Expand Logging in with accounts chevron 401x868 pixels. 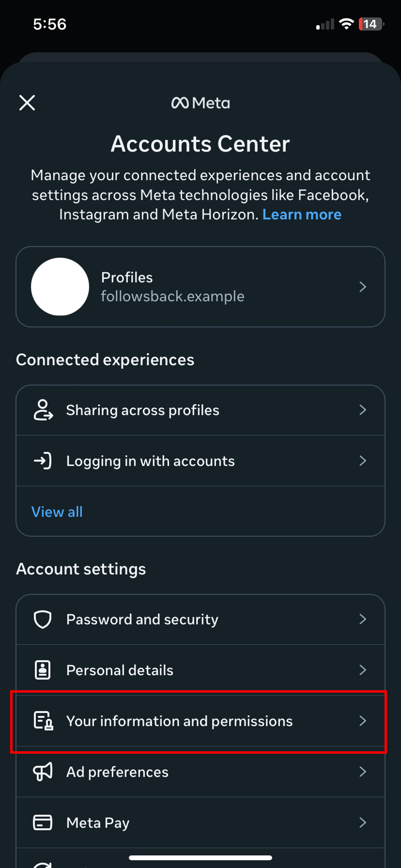(363, 461)
